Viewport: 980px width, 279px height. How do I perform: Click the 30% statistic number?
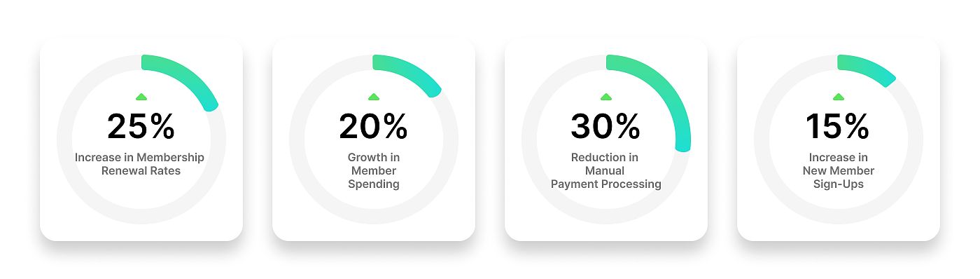point(606,127)
